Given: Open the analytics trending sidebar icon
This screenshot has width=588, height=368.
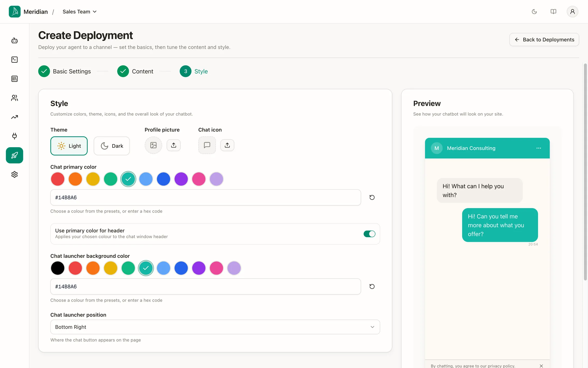Looking at the screenshot, I should point(14,117).
